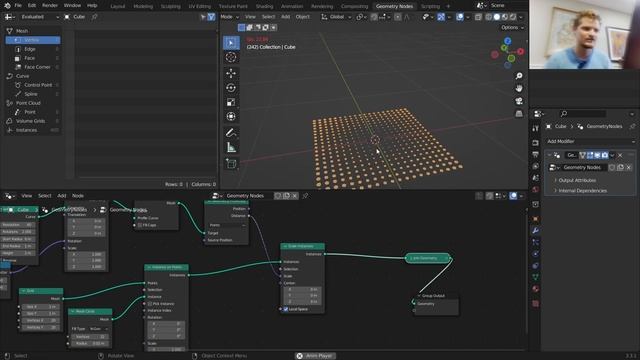Toggle viewport overlays button
Screen dimensions: 640x360
click(x=460, y=17)
